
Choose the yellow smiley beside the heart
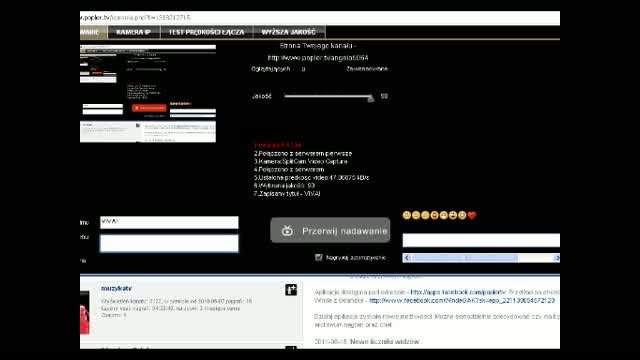click(462, 215)
